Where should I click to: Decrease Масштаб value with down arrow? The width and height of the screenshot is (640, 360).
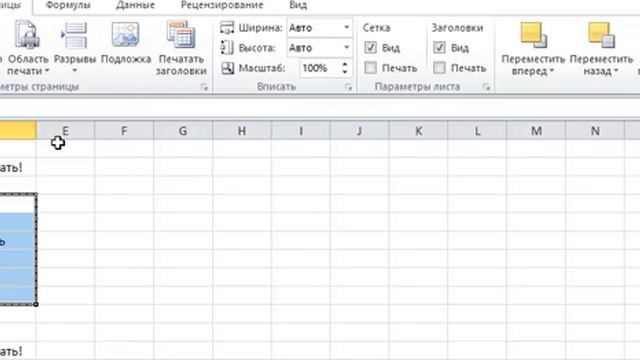click(x=345, y=72)
